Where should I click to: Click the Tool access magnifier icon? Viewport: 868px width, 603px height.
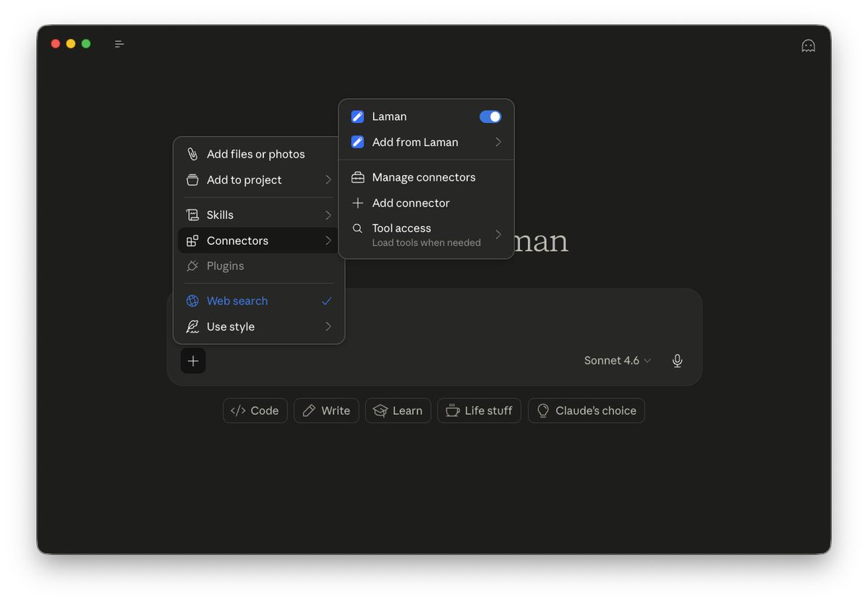(357, 228)
